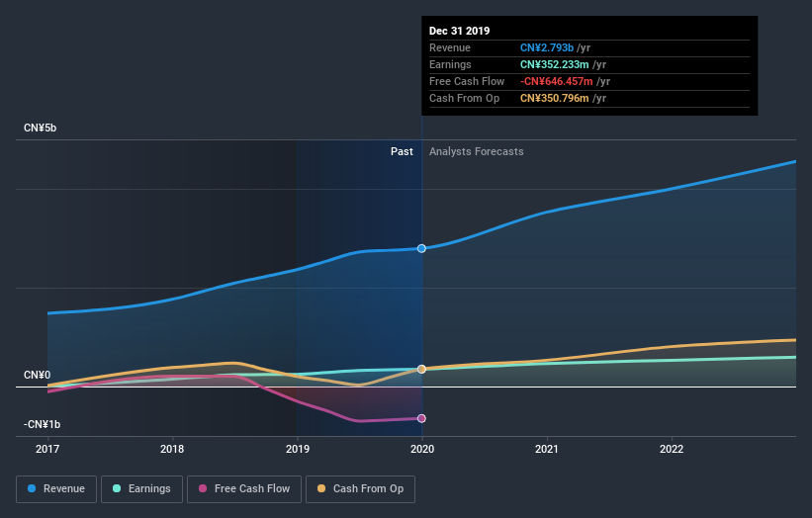812x518 pixels.
Task: Toggle the Revenue legend button
Action: (56, 489)
